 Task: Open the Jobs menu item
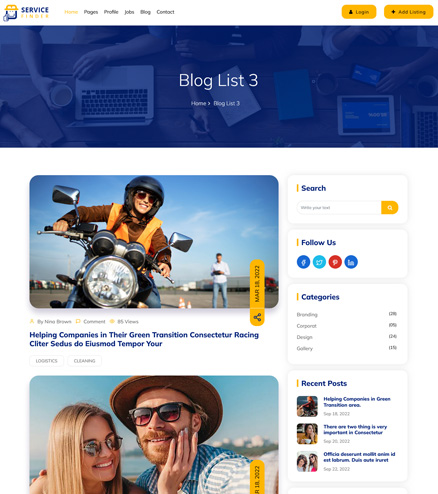129,12
